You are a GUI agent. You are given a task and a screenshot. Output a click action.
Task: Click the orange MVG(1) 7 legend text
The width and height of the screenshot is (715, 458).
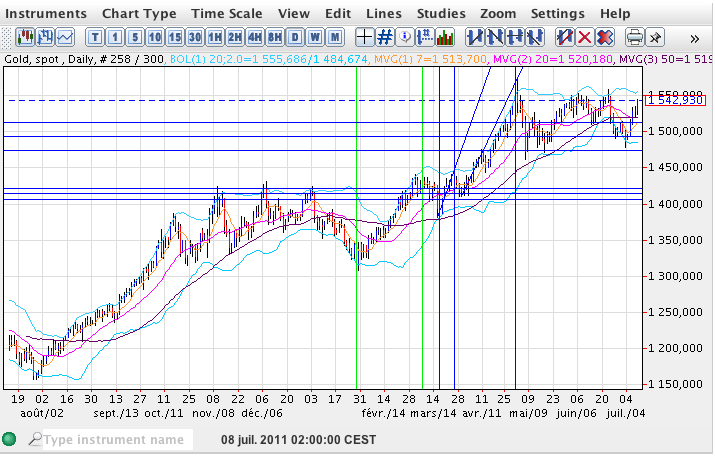click(430, 59)
